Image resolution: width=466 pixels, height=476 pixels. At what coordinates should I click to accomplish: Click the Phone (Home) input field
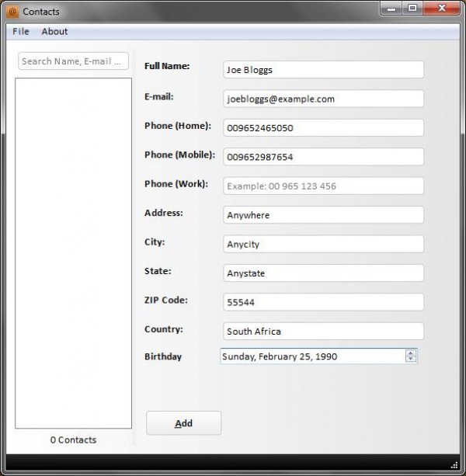[323, 128]
